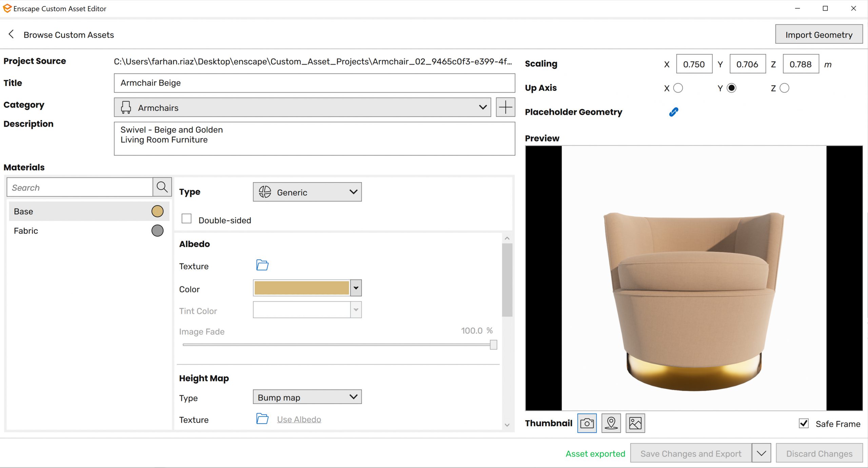This screenshot has height=468, width=868.
Task: Open the Bump map type dropdown
Action: pos(307,397)
